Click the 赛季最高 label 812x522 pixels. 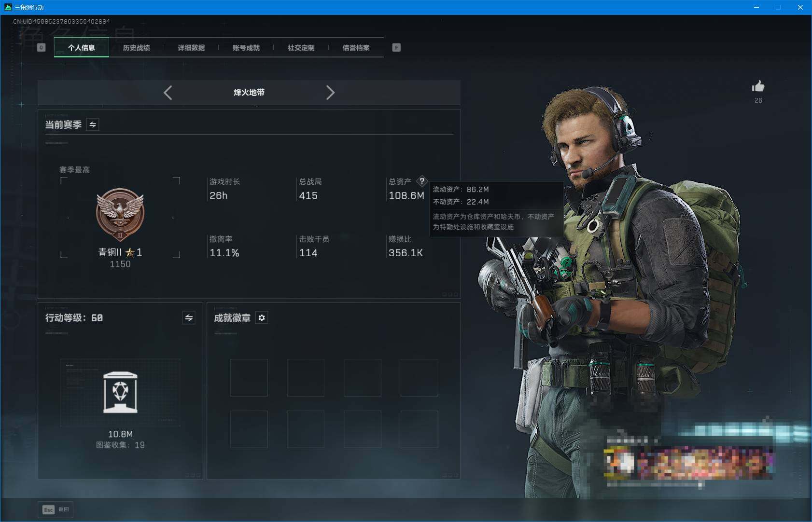pos(75,170)
